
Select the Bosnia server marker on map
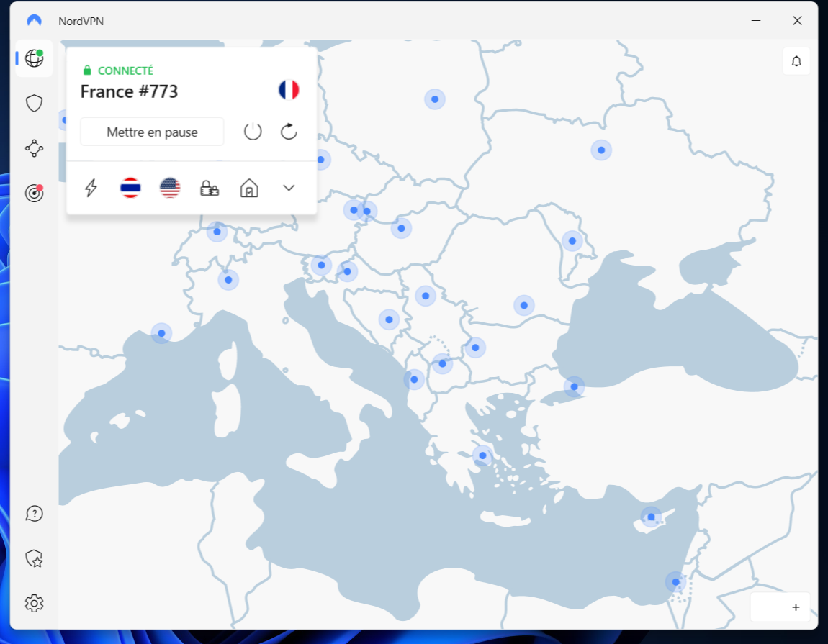coord(390,320)
